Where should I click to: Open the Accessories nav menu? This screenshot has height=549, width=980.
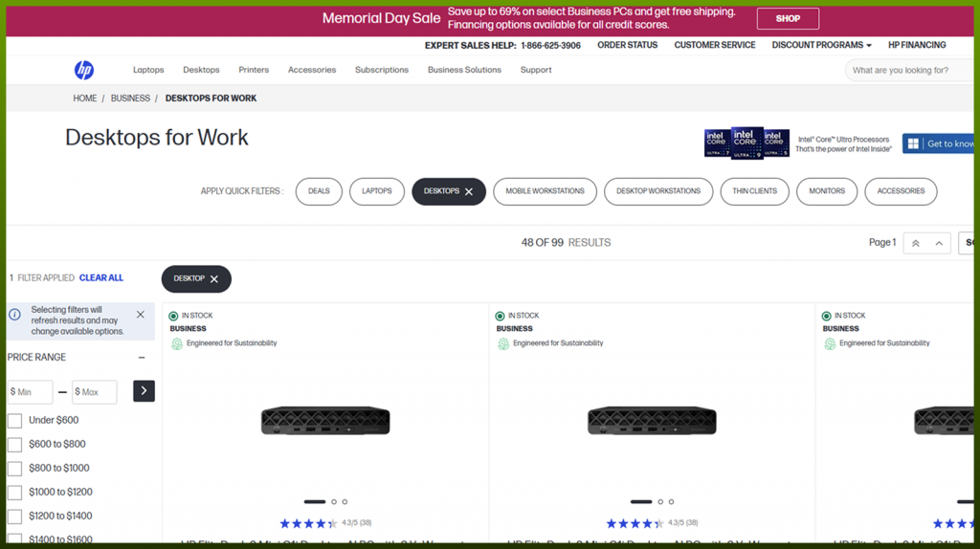click(x=312, y=70)
